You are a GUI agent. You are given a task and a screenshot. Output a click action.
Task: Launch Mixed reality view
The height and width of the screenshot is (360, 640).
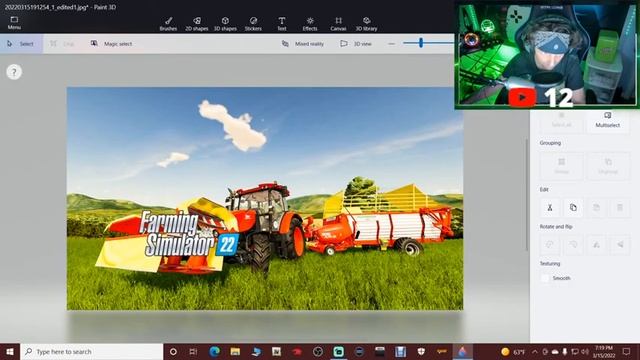point(303,44)
